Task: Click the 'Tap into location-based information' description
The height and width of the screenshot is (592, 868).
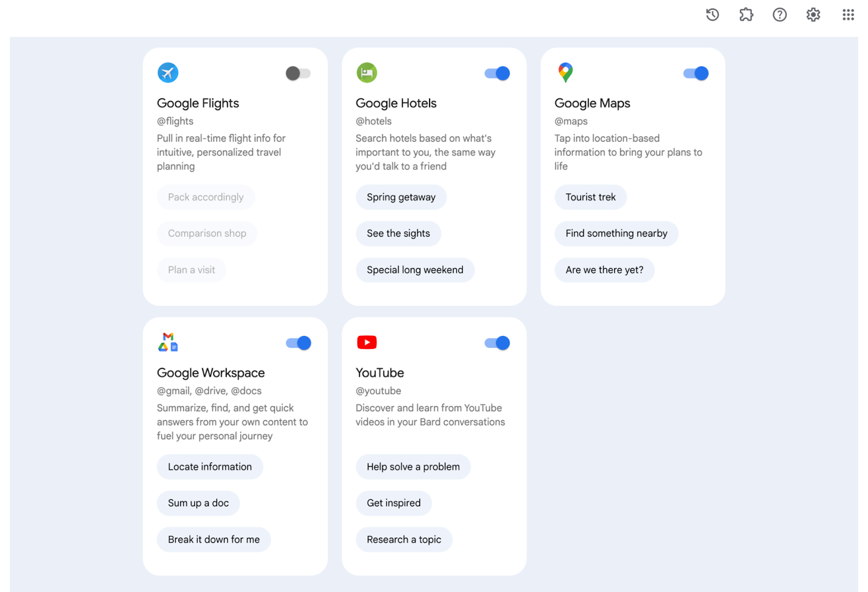Action: [x=628, y=152]
